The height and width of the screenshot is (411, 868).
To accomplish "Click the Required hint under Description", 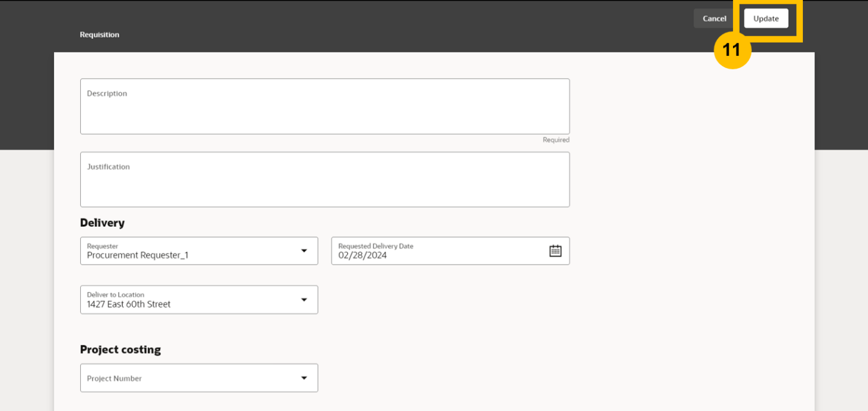I will [555, 140].
